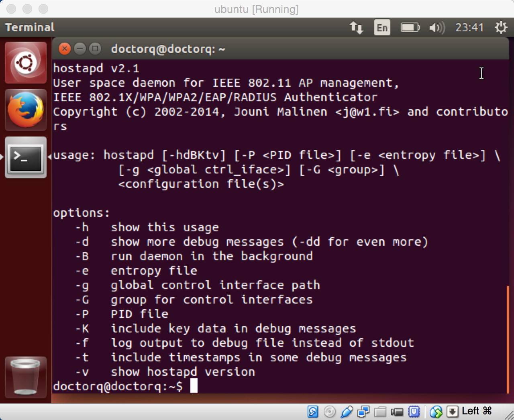Screen dimensions: 514x420
Task: Open the Trash in the launcher
Action: coord(26,377)
